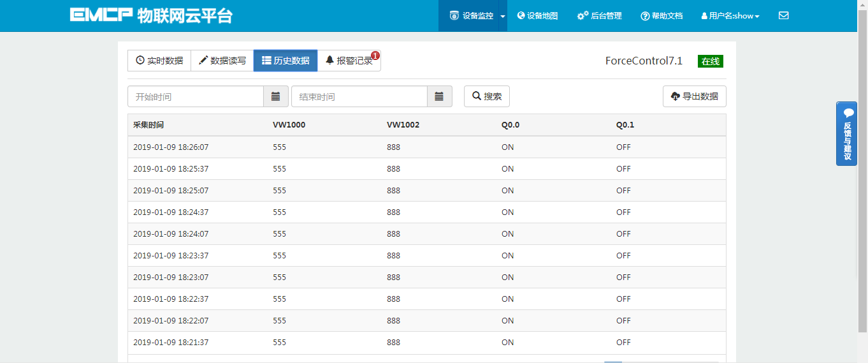
Task: Click the VW1002 column header
Action: 403,125
